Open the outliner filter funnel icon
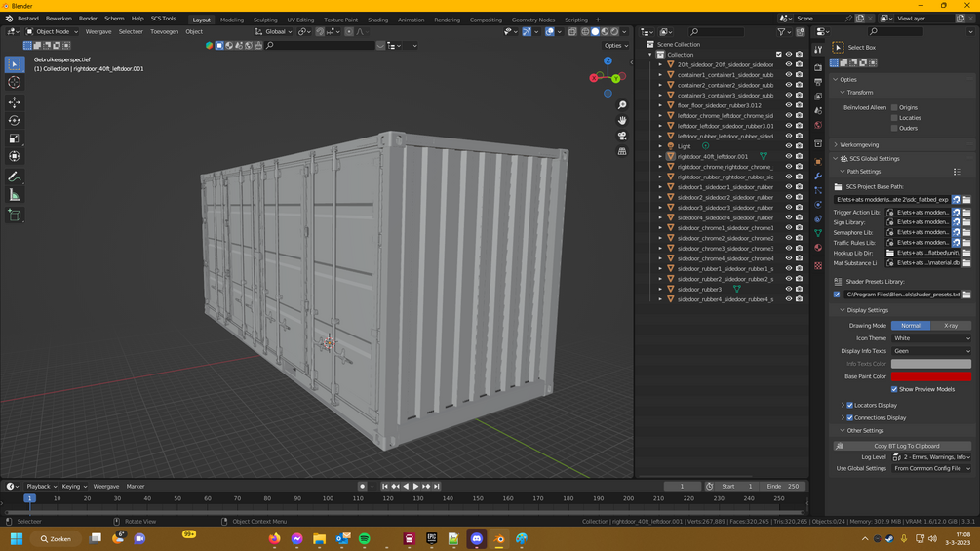This screenshot has height=551, width=980. (x=781, y=32)
